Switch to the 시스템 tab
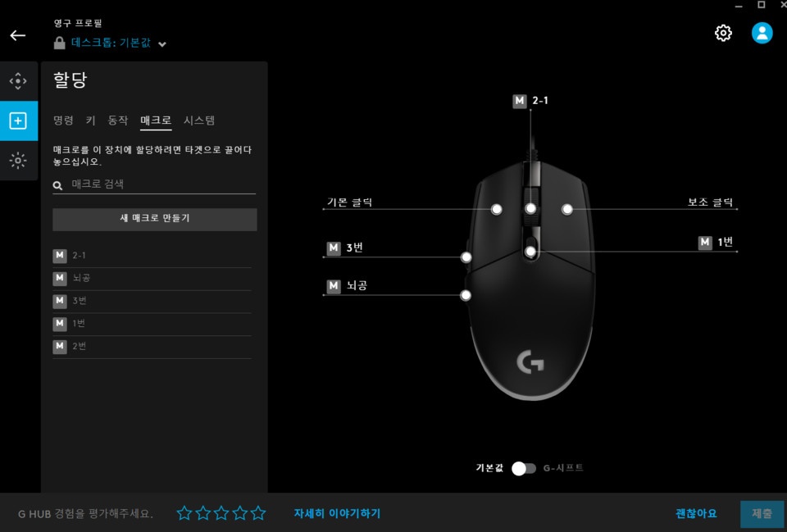Viewport: 787px width, 532px height. [x=199, y=120]
